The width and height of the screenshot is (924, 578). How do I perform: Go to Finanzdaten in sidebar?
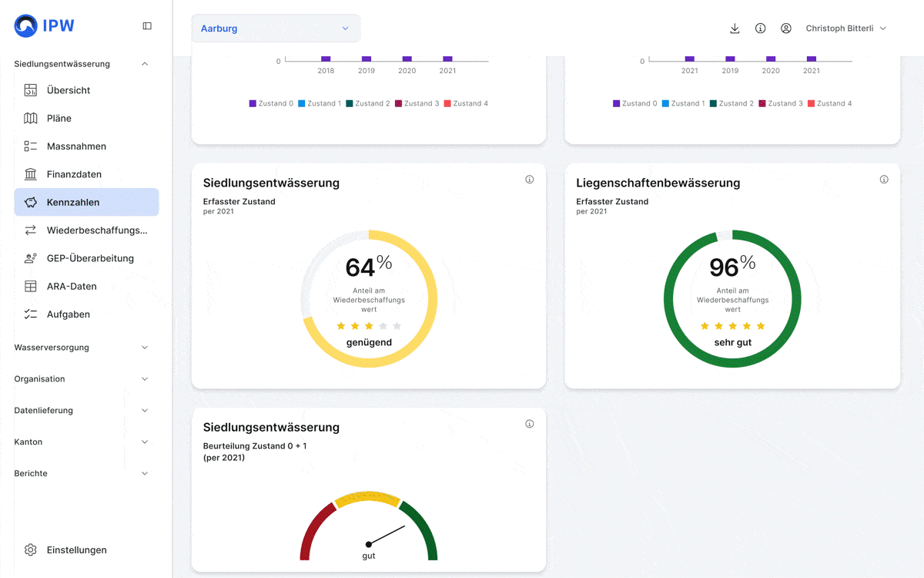point(74,174)
